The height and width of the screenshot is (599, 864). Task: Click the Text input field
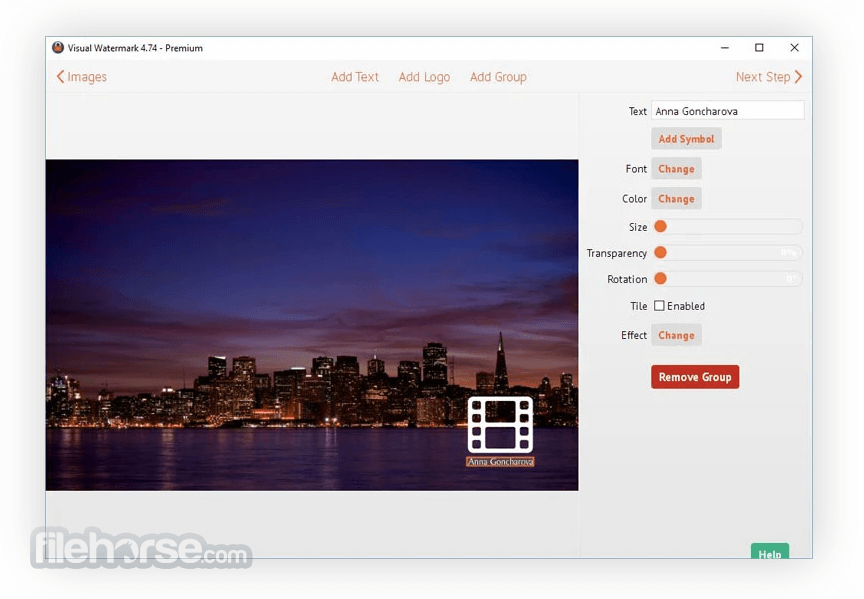(727, 111)
